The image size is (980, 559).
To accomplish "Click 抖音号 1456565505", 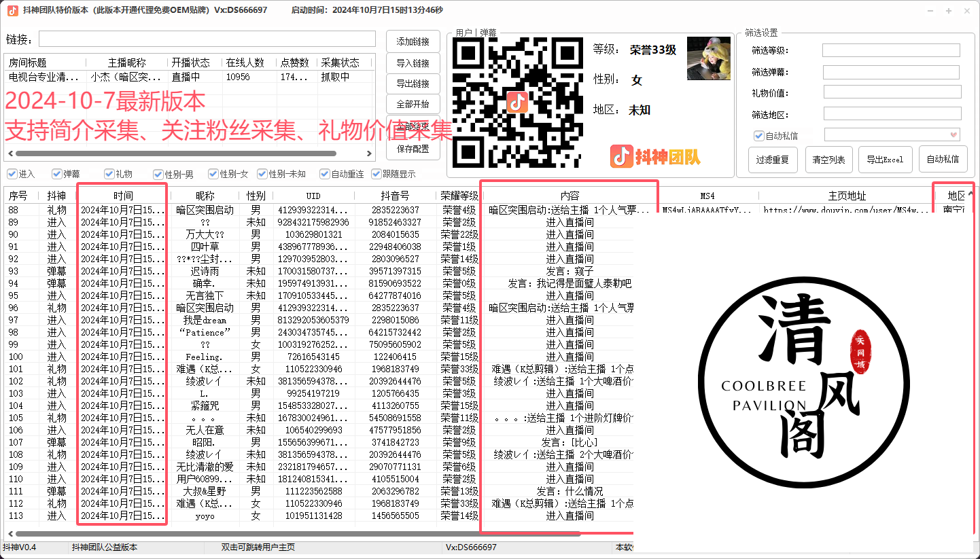I will 396,516.
